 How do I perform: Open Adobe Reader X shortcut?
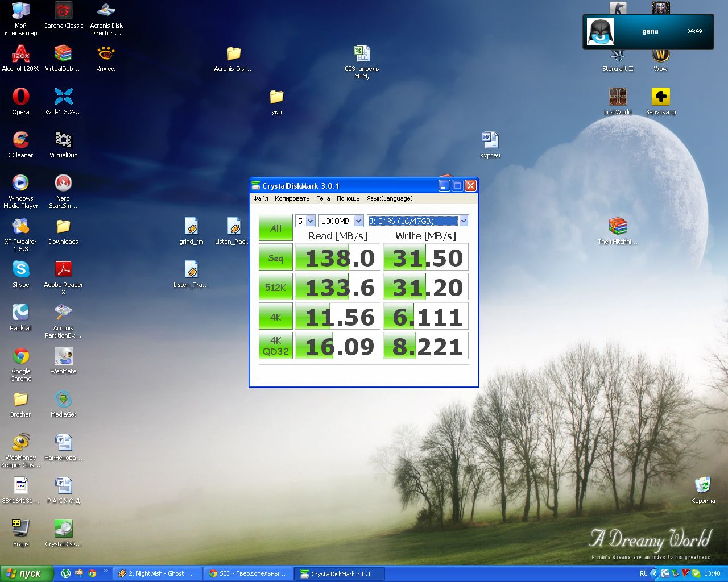point(63,270)
